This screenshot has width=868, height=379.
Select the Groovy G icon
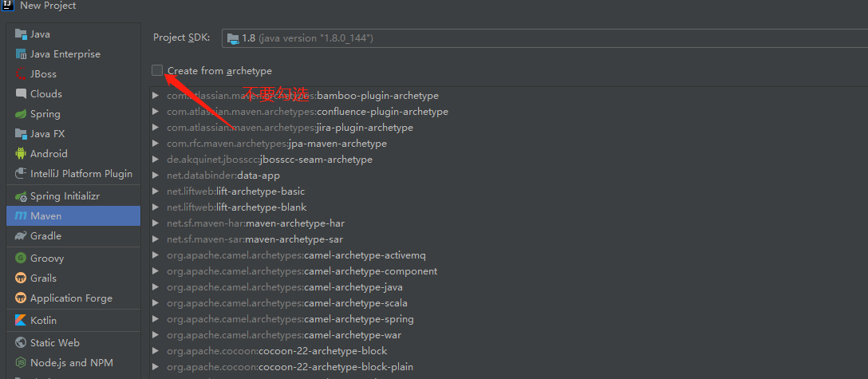[21, 259]
